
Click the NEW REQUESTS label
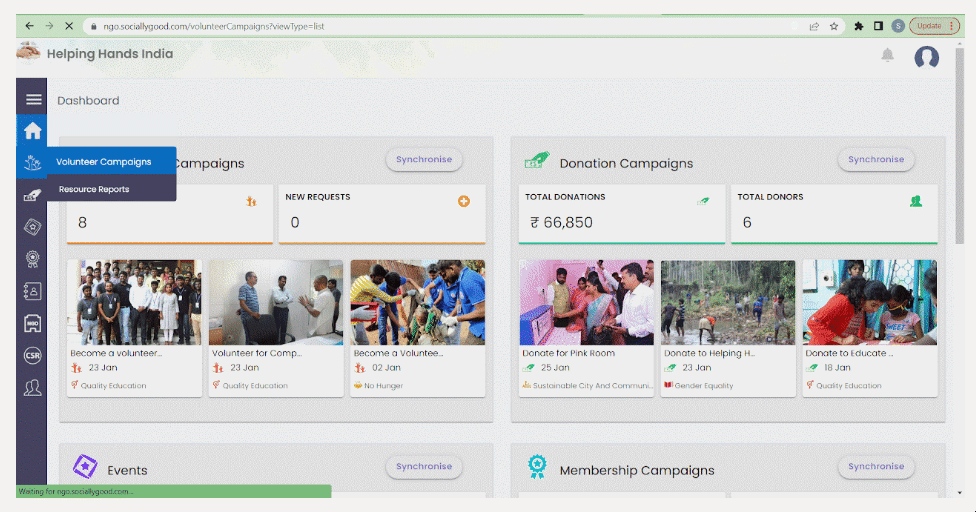[317, 197]
